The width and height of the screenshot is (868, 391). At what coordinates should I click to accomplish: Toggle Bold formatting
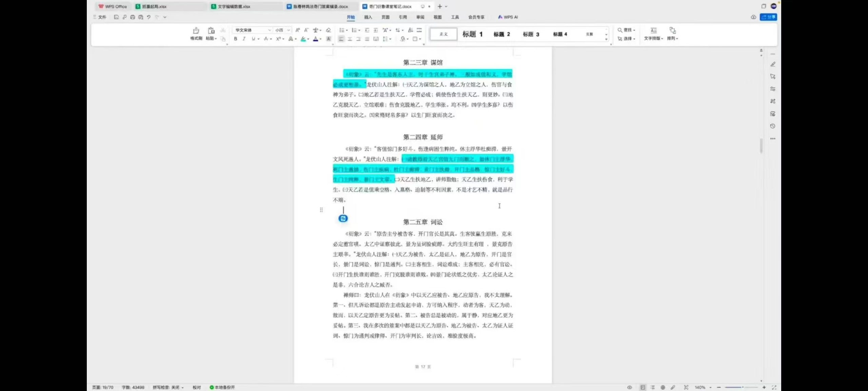pyautogui.click(x=235, y=39)
